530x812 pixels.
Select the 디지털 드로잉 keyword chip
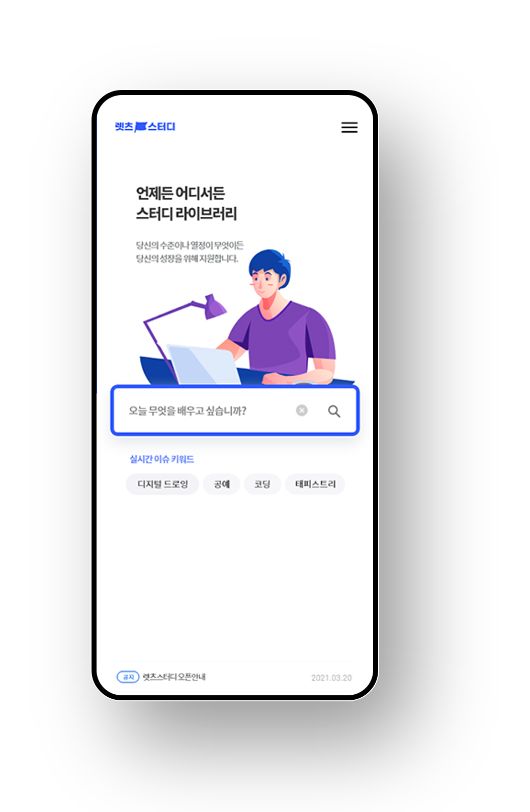pos(162,484)
